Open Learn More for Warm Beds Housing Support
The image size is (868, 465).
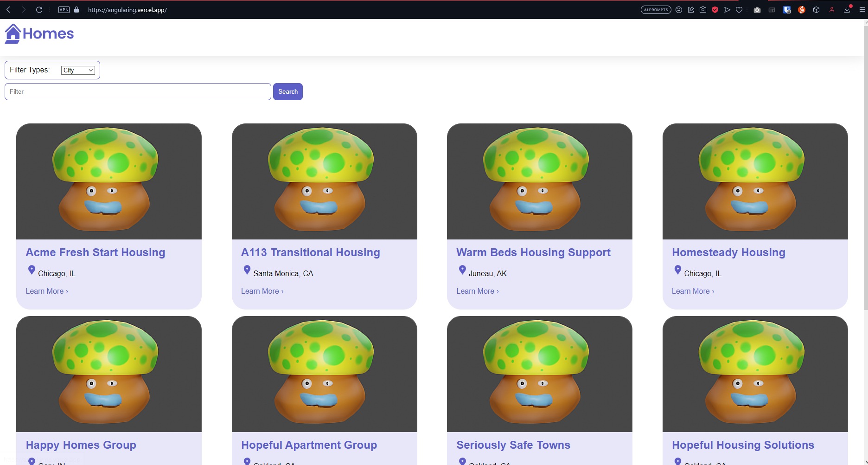477,291
